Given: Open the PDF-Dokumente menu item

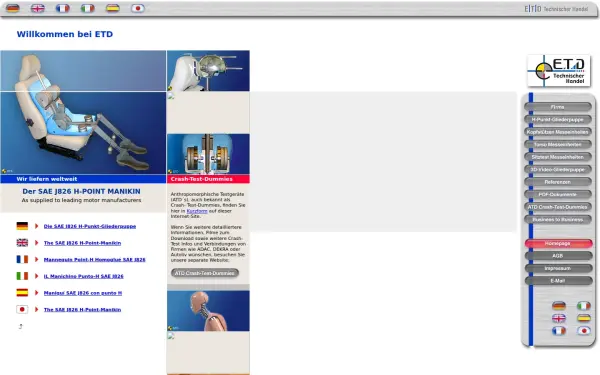Looking at the screenshot, I should coord(558,194).
